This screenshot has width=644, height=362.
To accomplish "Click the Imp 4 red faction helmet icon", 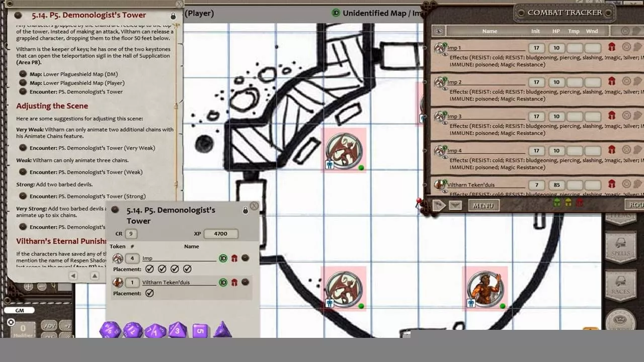I will (612, 150).
